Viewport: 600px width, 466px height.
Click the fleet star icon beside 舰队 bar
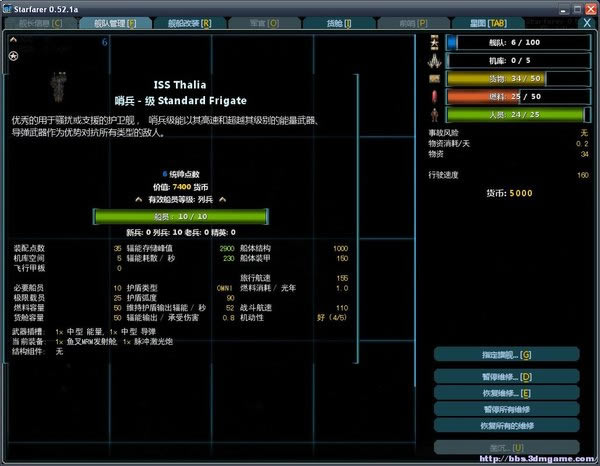pos(435,42)
